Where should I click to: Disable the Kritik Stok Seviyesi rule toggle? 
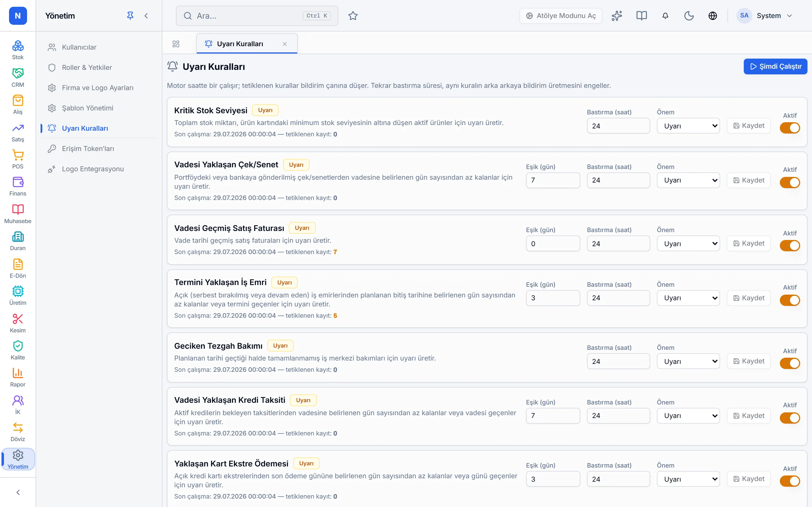click(789, 128)
